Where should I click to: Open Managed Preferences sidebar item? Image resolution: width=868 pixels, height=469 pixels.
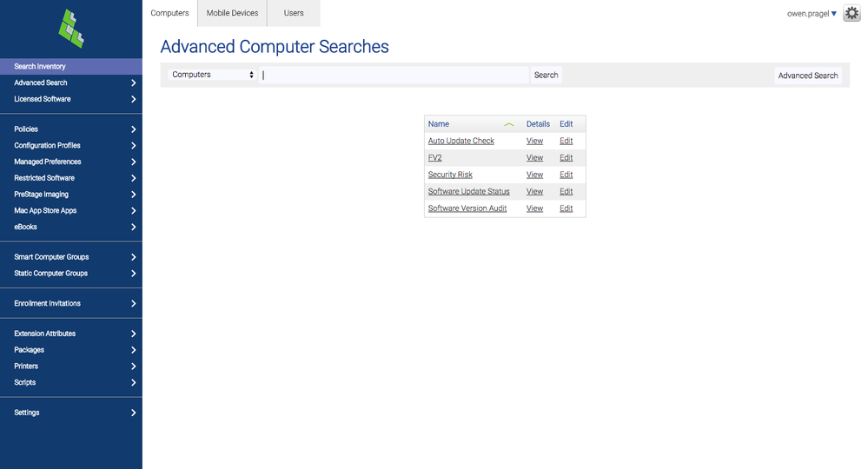(71, 162)
